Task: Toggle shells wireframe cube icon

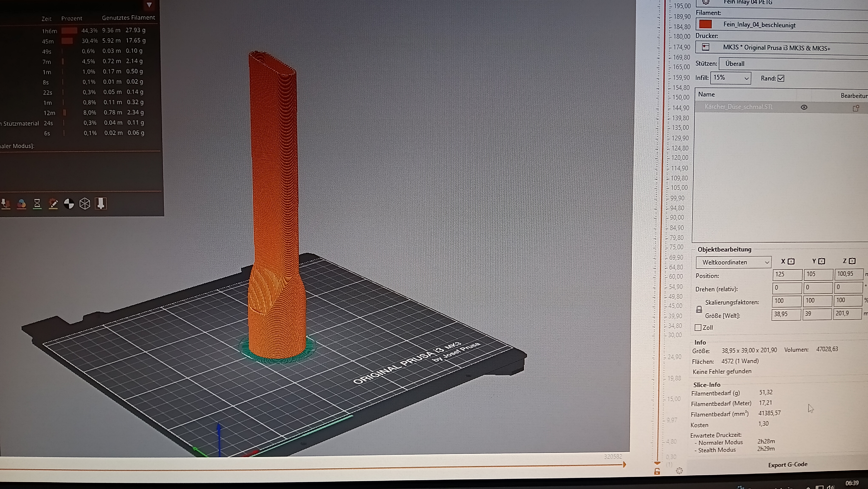Action: click(85, 204)
